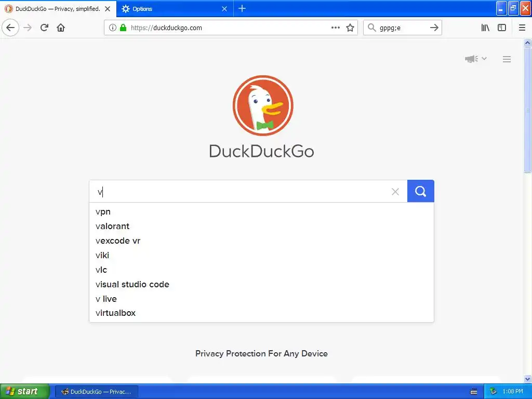Click the magnifier in Firefox search box
532x399 pixels.
click(x=372, y=28)
